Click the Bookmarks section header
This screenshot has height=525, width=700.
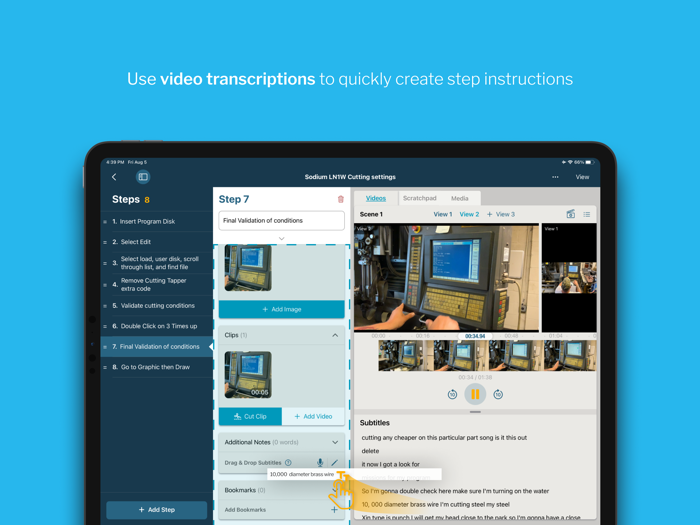tap(281, 490)
